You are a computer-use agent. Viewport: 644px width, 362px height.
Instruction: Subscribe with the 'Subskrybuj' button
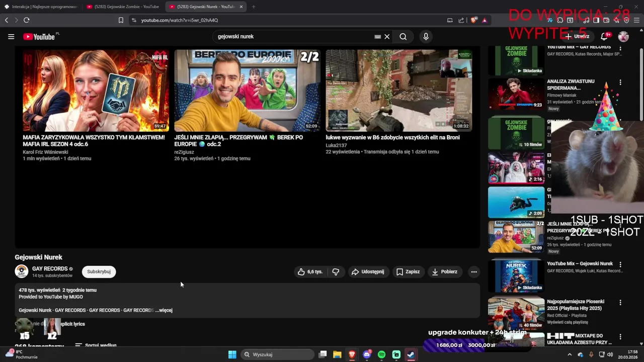click(x=99, y=271)
